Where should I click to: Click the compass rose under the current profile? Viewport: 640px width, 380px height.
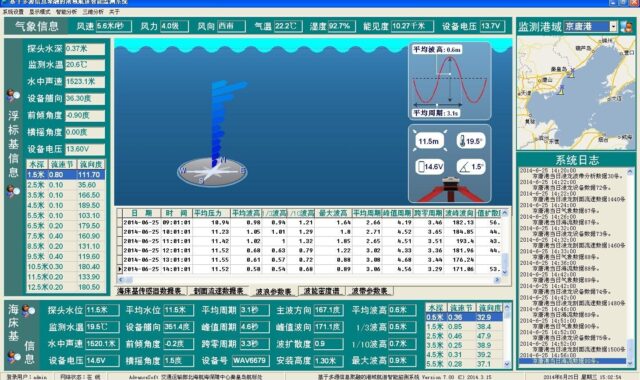212,171
